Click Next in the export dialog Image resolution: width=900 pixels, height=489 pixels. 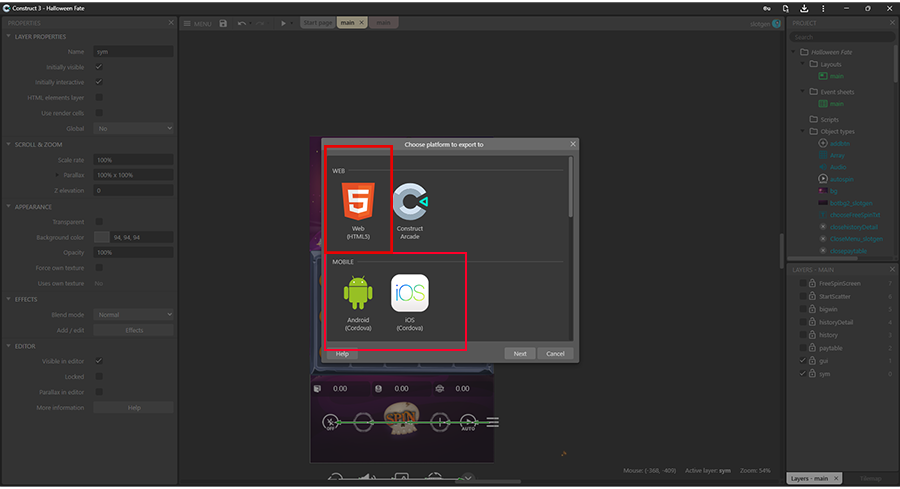click(520, 353)
